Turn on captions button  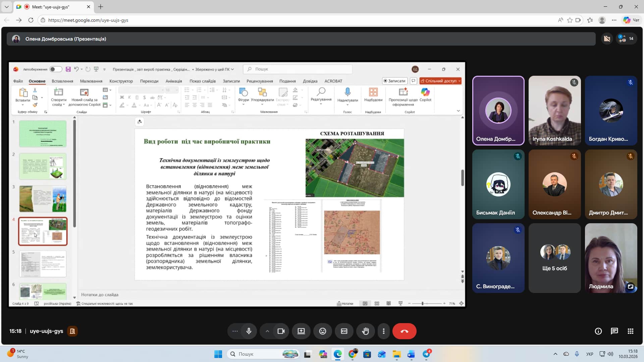[x=344, y=331]
